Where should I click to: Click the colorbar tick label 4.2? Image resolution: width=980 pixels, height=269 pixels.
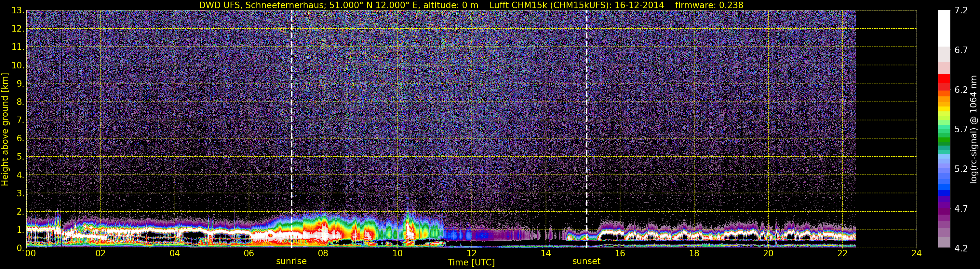click(x=961, y=248)
